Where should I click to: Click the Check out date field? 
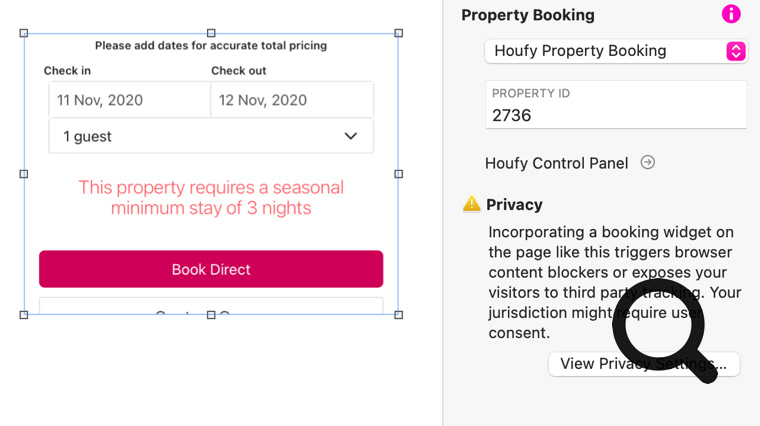[291, 100]
